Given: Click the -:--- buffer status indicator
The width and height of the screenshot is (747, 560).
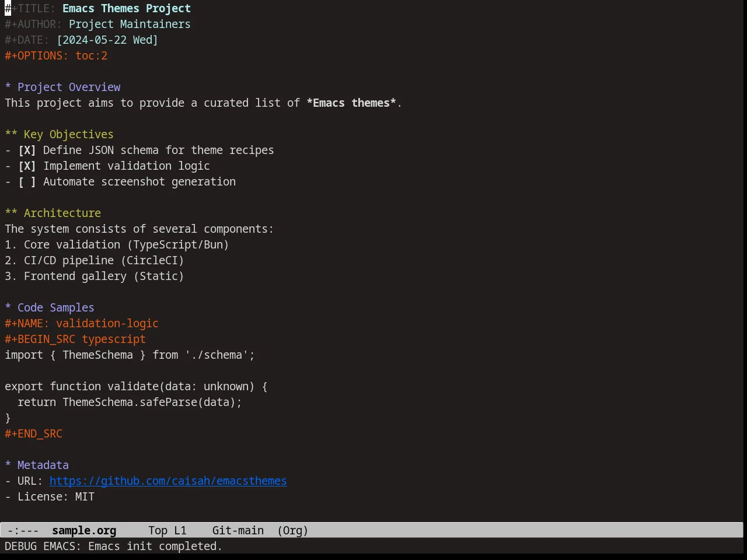Looking at the screenshot, I should (x=23, y=531).
